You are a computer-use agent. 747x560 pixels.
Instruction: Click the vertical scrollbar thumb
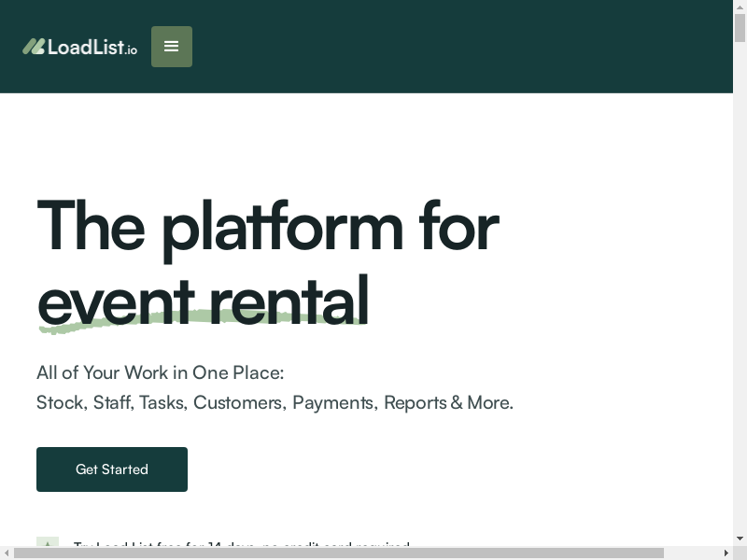[x=740, y=28]
